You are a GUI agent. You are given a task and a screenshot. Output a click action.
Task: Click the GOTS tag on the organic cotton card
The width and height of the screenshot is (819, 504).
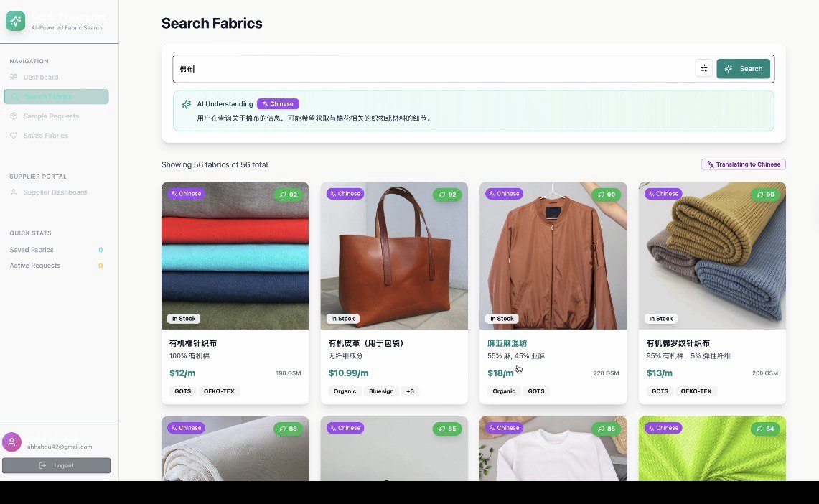pyautogui.click(x=182, y=391)
